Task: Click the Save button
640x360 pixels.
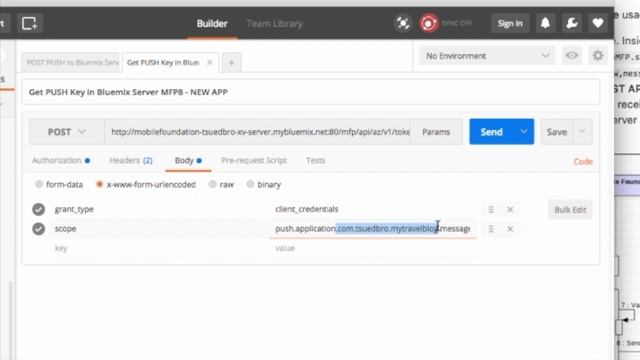Action: (557, 132)
